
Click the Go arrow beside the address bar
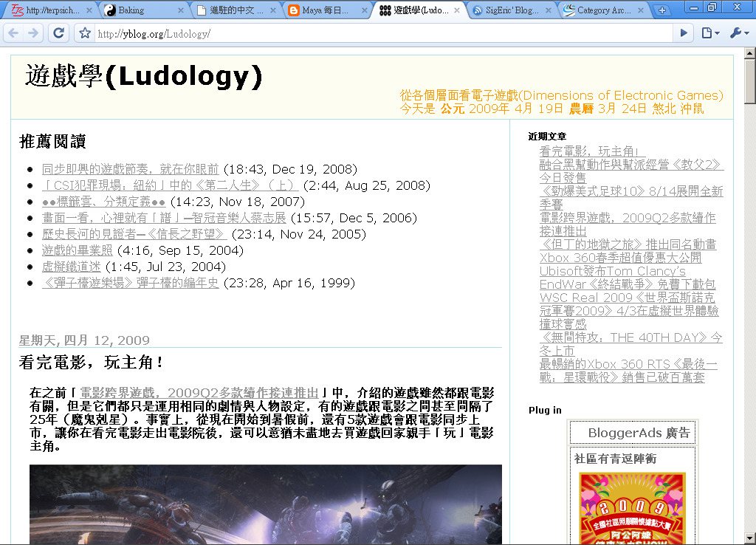pos(684,33)
